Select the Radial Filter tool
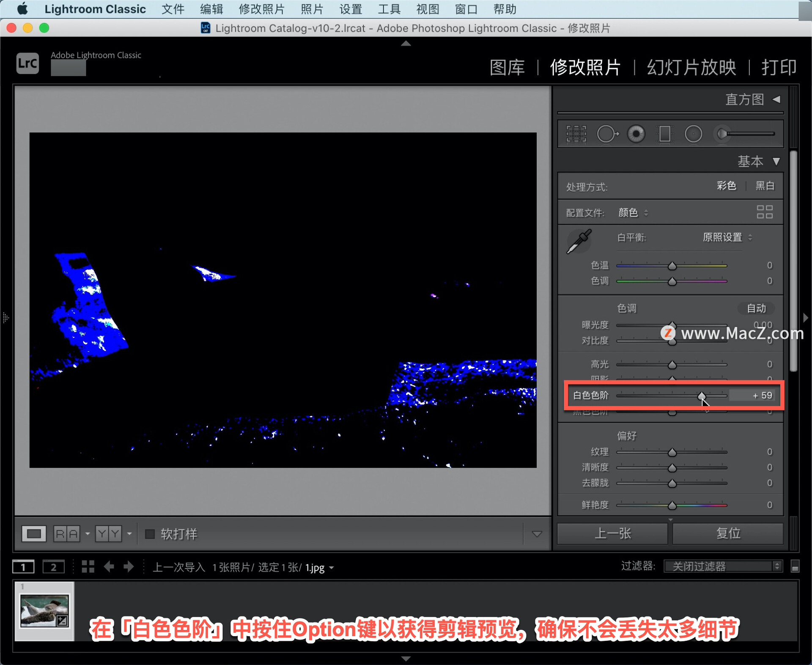 [693, 134]
